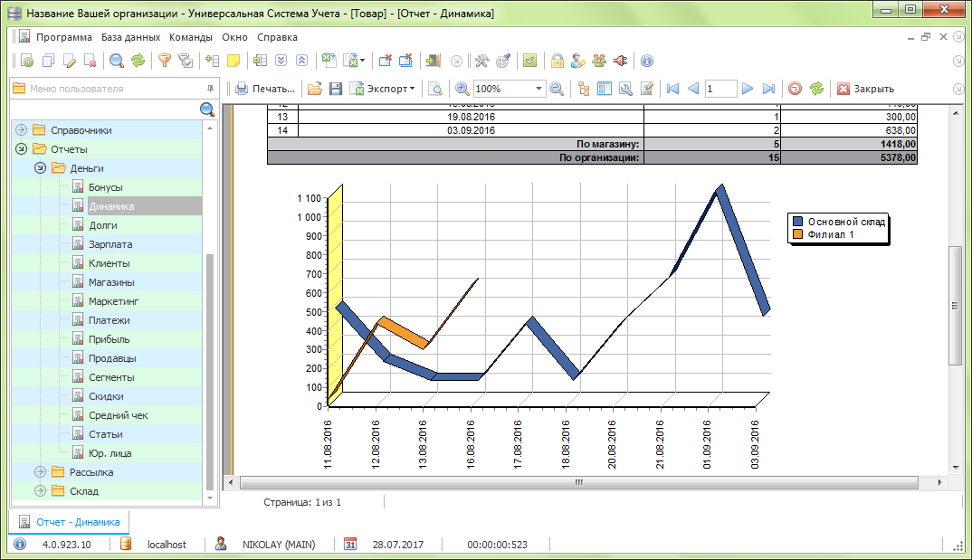The width and height of the screenshot is (972, 560).
Task: Open the Зарплата report
Action: 110,244
